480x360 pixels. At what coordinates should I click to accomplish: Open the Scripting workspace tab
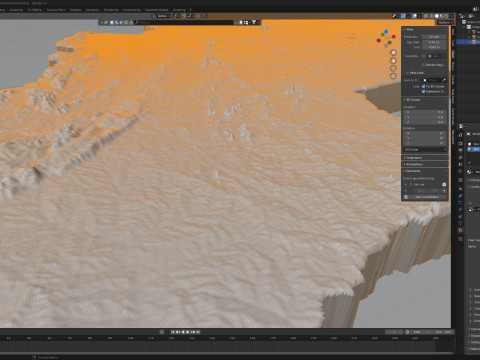(179, 10)
